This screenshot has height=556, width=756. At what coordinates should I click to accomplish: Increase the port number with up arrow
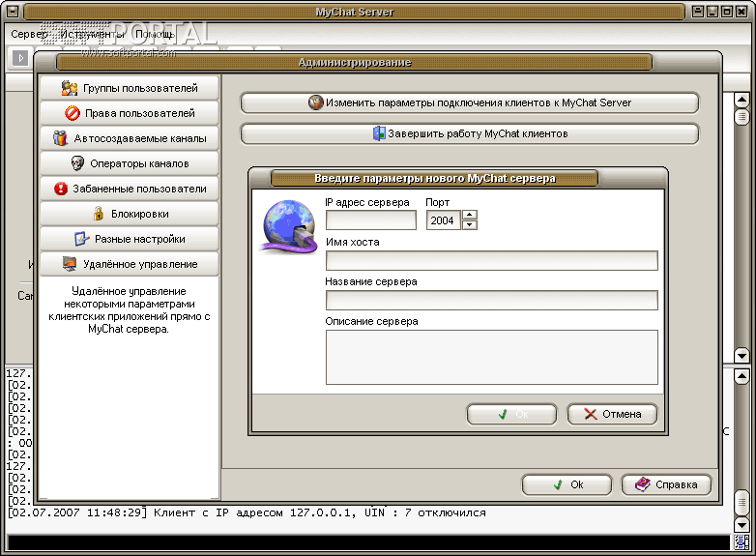point(469,215)
